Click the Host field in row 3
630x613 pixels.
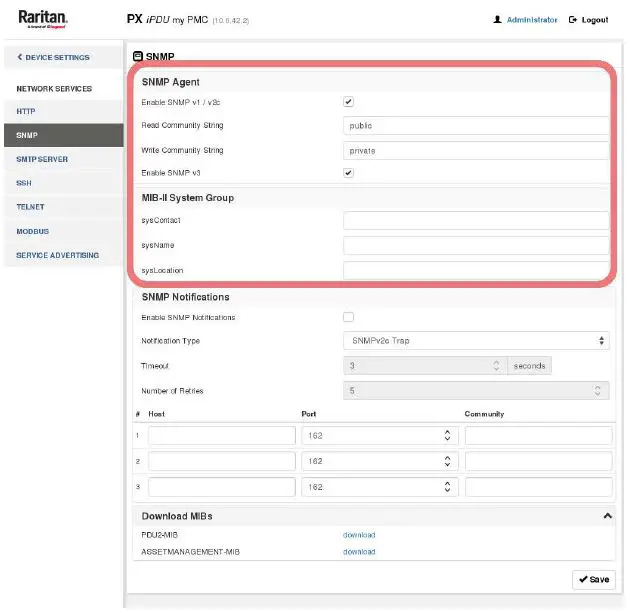222,486
